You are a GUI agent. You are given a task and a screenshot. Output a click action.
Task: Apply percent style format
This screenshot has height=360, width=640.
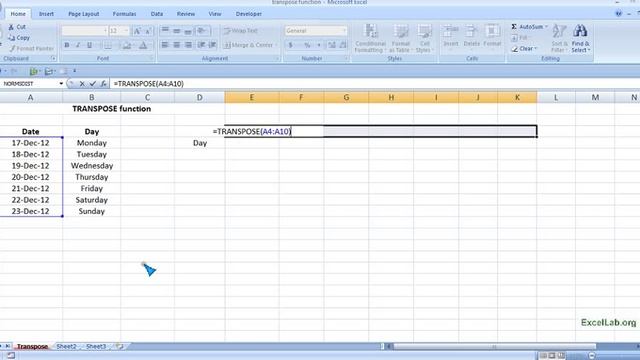307,45
